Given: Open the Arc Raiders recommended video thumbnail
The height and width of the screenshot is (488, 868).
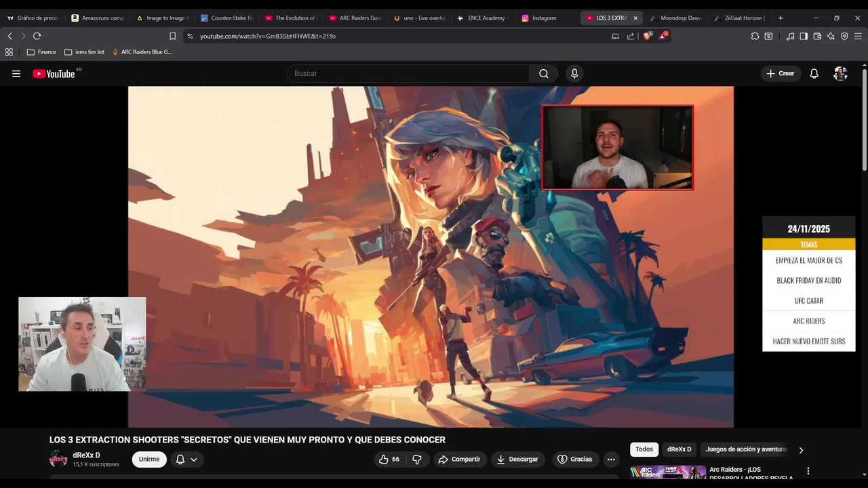Looking at the screenshot, I should click(x=668, y=472).
